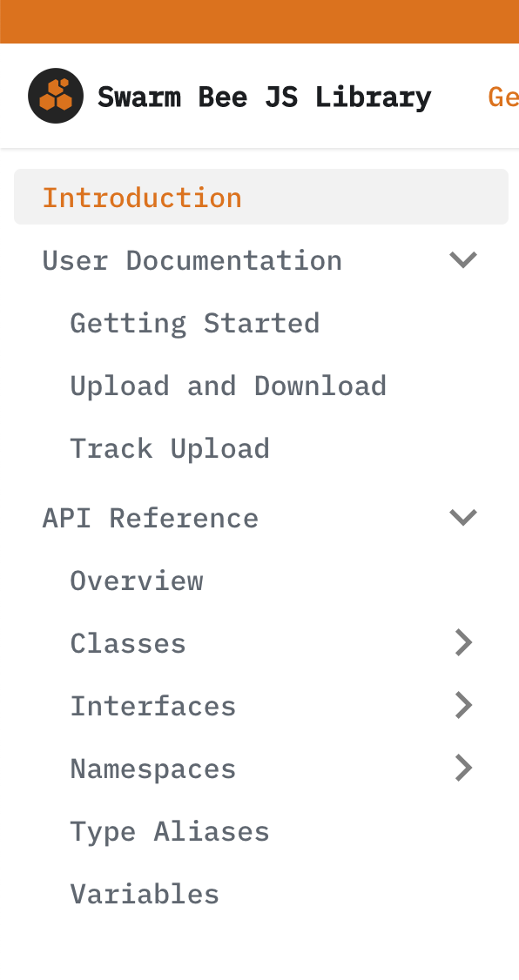Open the Track Upload page
This screenshot has width=519, height=980.
[x=170, y=447]
